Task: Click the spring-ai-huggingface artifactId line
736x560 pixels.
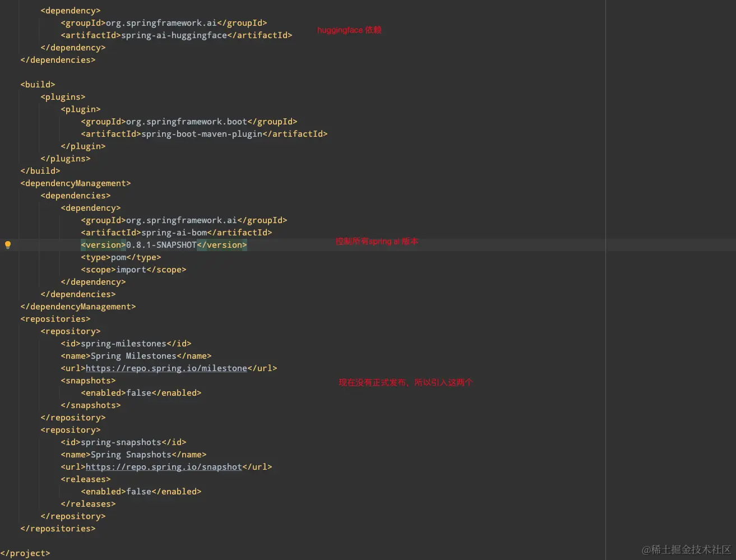Action: click(177, 35)
